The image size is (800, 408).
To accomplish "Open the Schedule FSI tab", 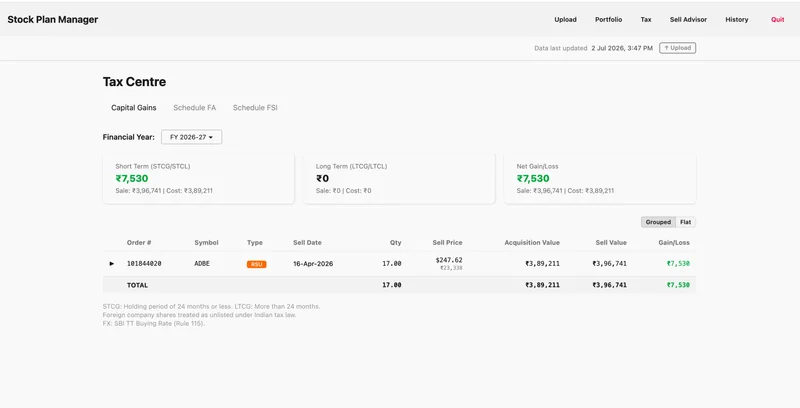I will point(255,108).
